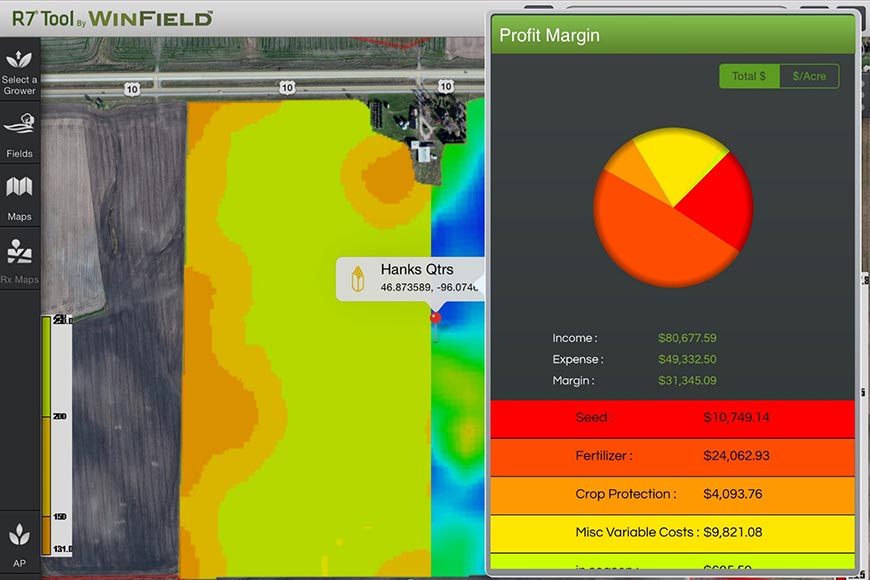Switch the profit view to Total $
This screenshot has height=580, width=870.
(749, 76)
